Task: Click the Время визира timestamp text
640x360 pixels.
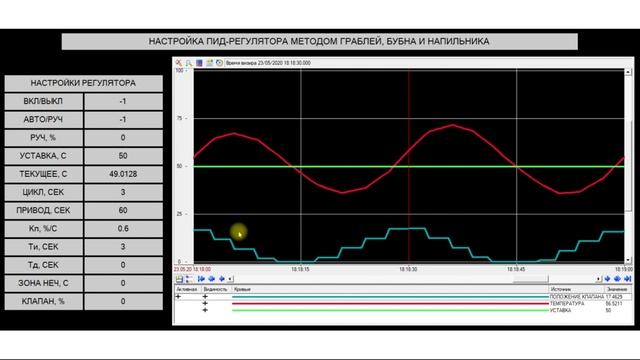Action: [x=268, y=63]
